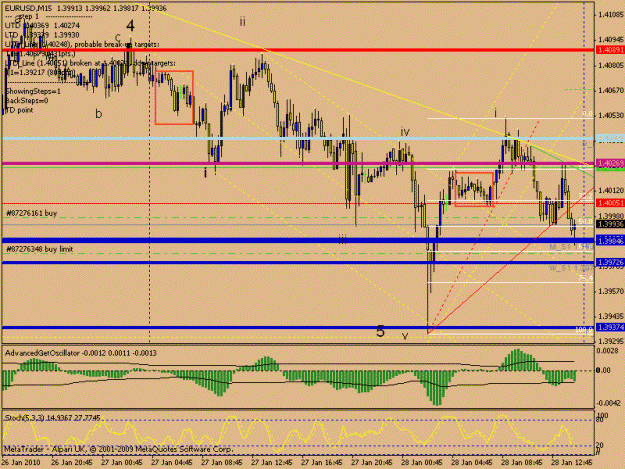Select the thick red horizontal resistance line
Screen dimensions: 625x469
[298, 50]
